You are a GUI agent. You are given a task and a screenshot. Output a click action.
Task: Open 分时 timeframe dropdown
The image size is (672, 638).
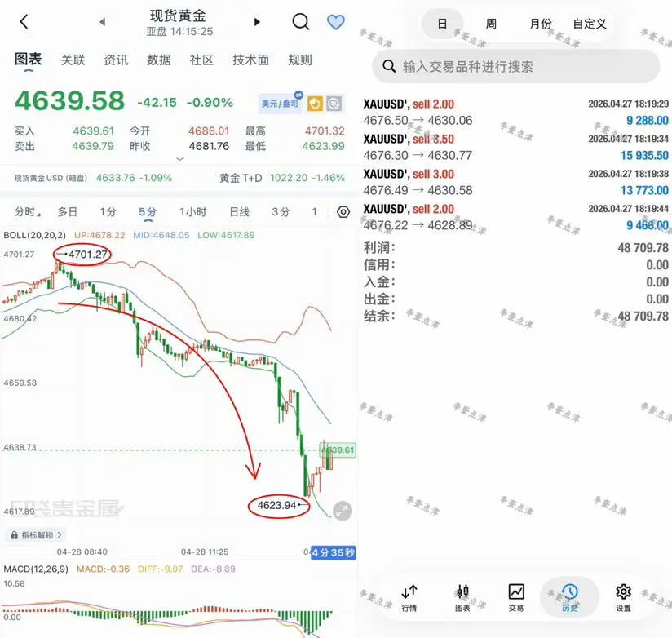pos(27,212)
